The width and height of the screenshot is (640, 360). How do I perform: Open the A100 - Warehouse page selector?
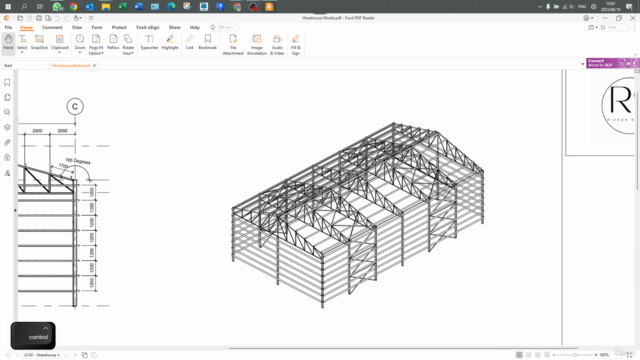point(42,355)
